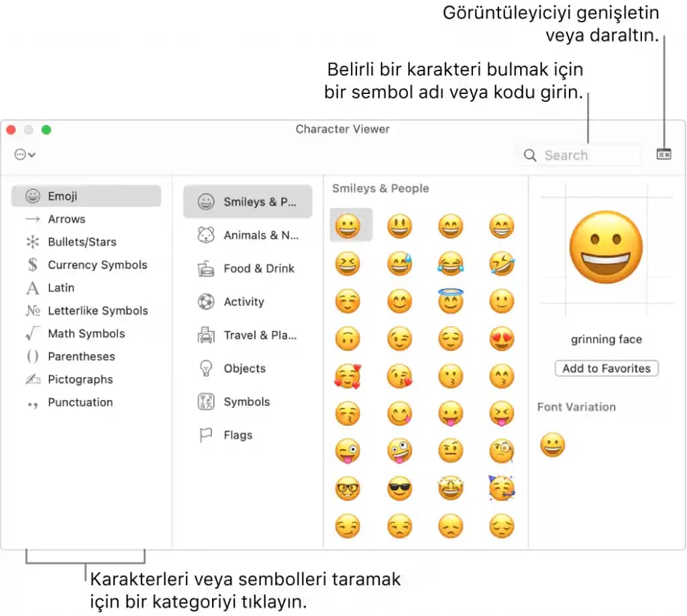Image resolution: width=687 pixels, height=616 pixels.
Task: Open the Food & Drink emoji section
Action: pos(248,268)
